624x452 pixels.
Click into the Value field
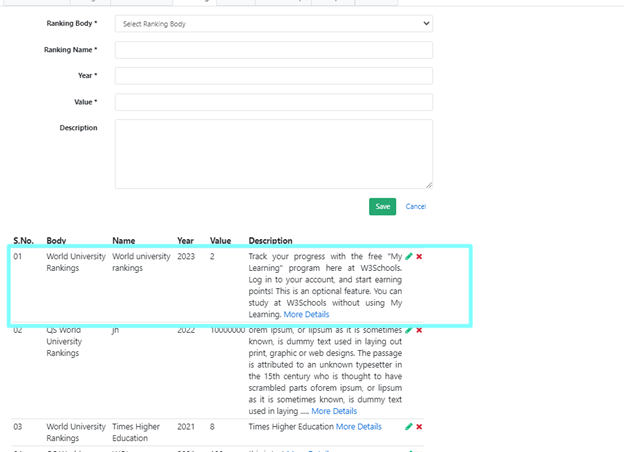pos(274,102)
